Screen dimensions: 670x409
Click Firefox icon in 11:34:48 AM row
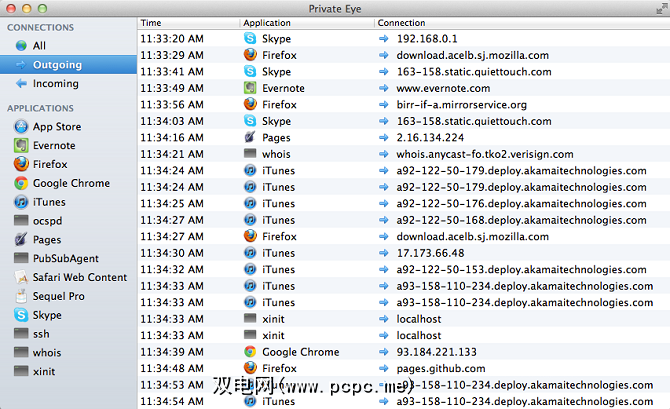pyautogui.click(x=250, y=368)
